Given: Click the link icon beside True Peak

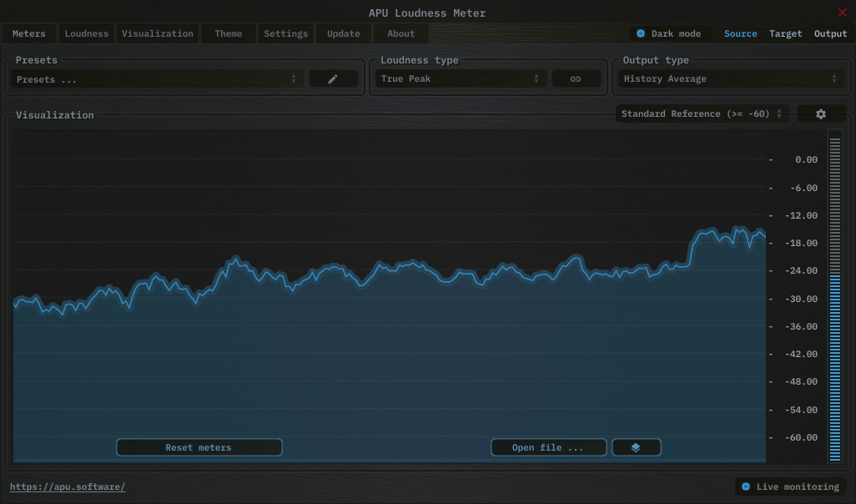Looking at the screenshot, I should pos(576,79).
